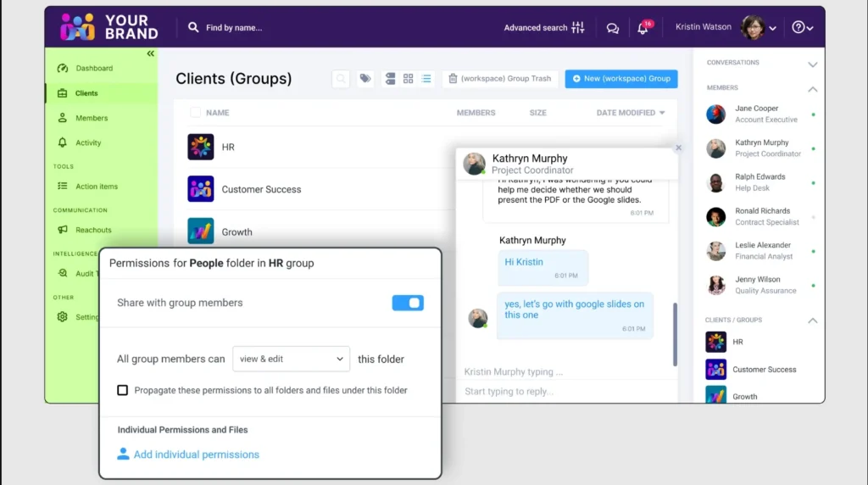Viewport: 868px width, 485px height.
Task: Switch to list view icon
Action: (x=426, y=79)
